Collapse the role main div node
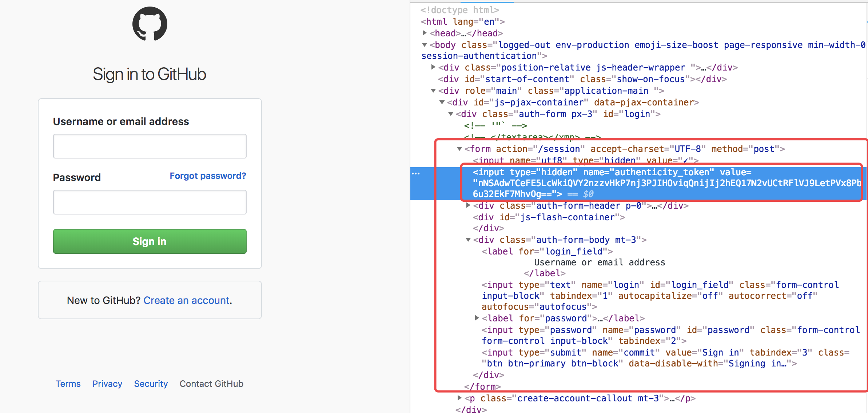868x413 pixels. (x=433, y=91)
